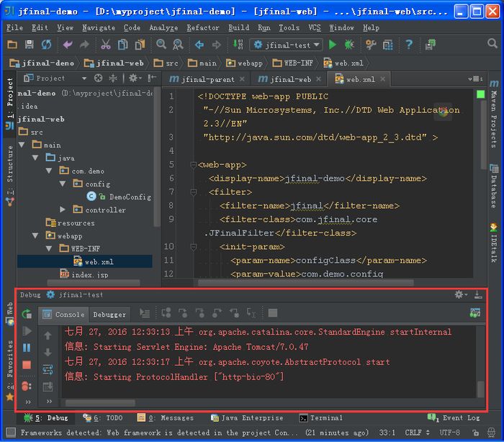This screenshot has height=442, width=504.
Task: Collapse the config folder in project tree
Action: pyautogui.click(x=63, y=184)
